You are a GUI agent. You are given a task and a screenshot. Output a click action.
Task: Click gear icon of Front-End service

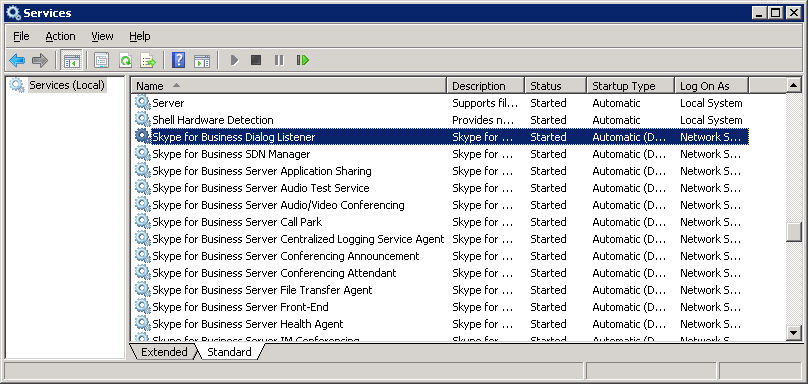pos(143,307)
